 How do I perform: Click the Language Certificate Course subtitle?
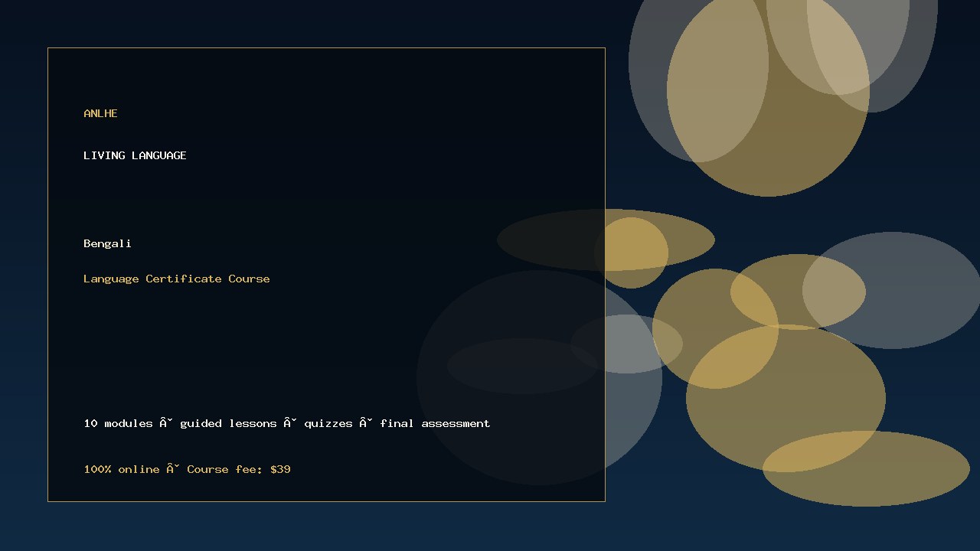(x=177, y=279)
